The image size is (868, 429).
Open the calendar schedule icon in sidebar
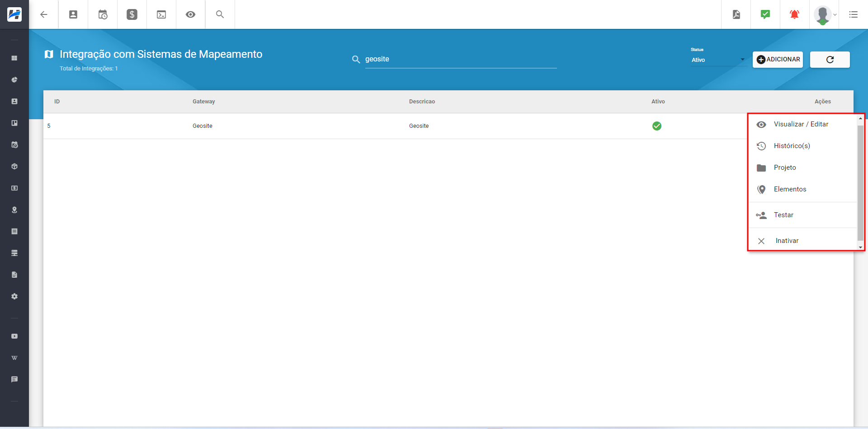coord(14,145)
